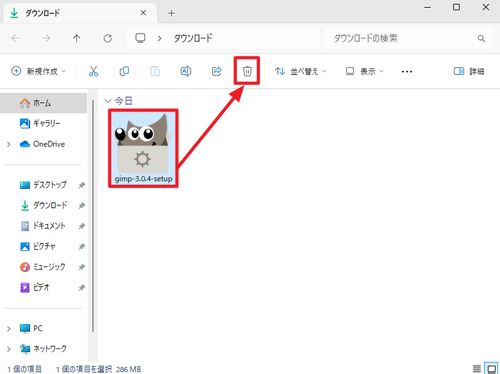Toggle the 詳細 details pane
The image size is (500, 374).
pos(469,71)
